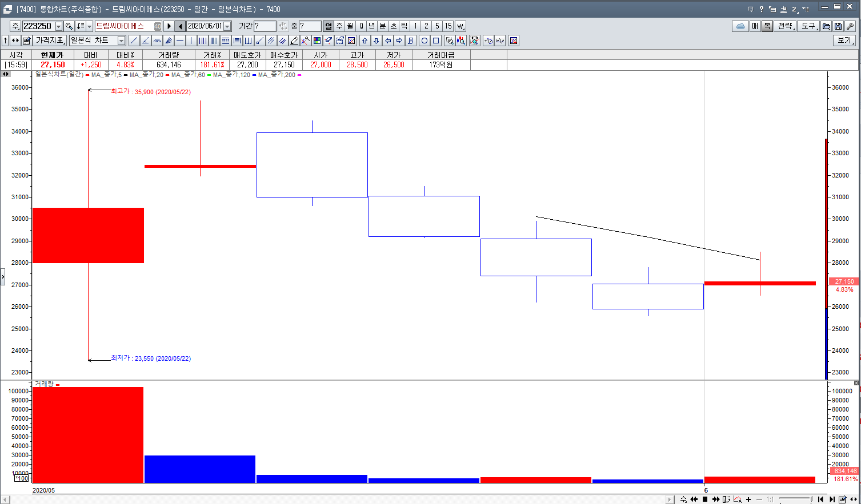Open the 일본식 차트 chart type dropdown
861x504 pixels.
(x=121, y=41)
